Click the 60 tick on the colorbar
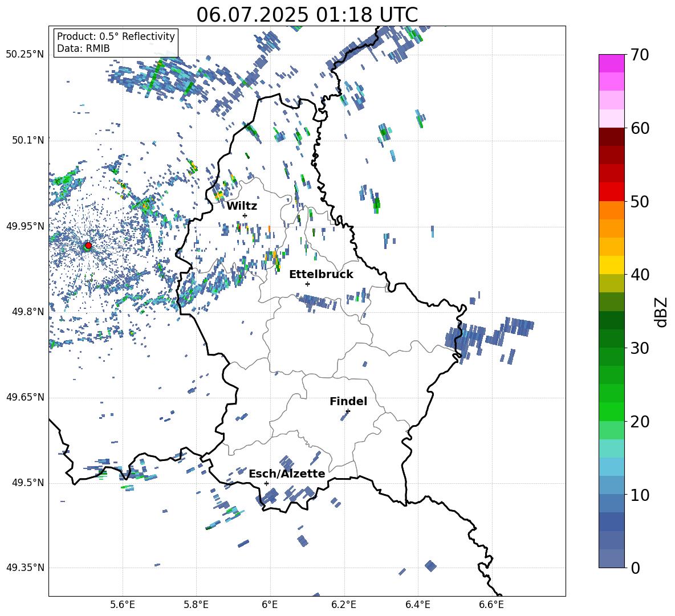Screen dimensions: 675x616 tap(639, 128)
